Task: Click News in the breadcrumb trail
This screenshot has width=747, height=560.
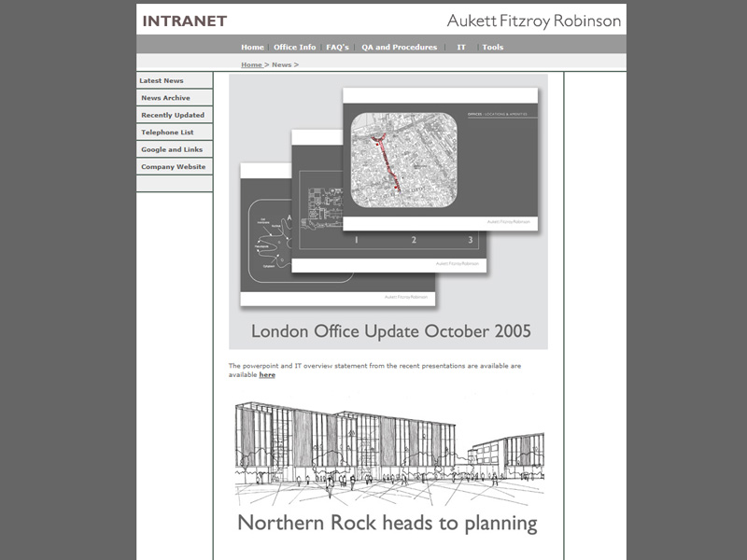Action: click(281, 65)
